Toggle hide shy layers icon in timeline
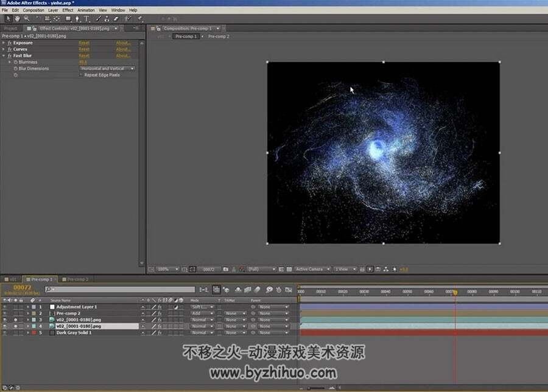Screen dimensions: 548x392 point(238,289)
